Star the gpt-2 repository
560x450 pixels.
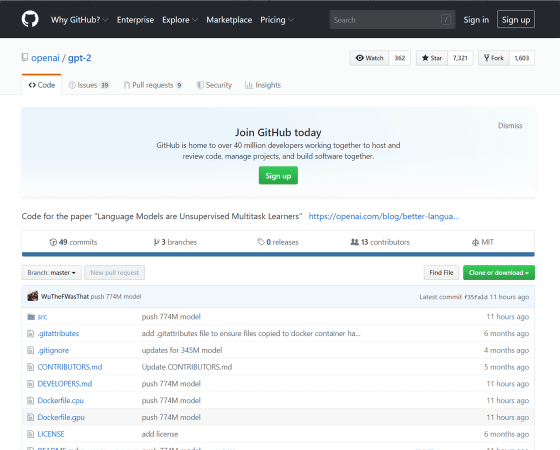[x=432, y=58]
